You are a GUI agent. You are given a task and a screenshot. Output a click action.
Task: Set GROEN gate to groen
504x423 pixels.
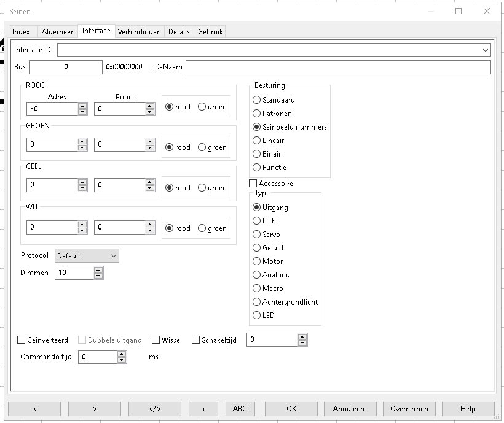click(x=202, y=147)
